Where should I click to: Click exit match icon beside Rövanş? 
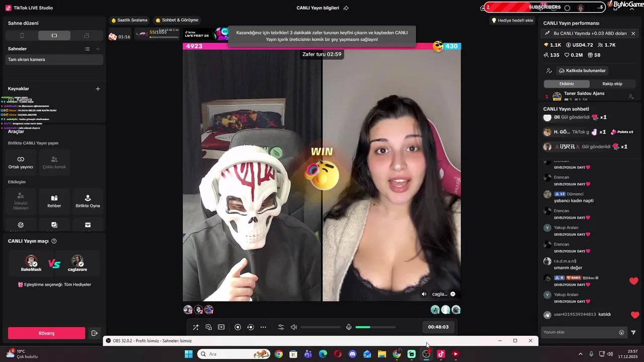tap(94, 333)
